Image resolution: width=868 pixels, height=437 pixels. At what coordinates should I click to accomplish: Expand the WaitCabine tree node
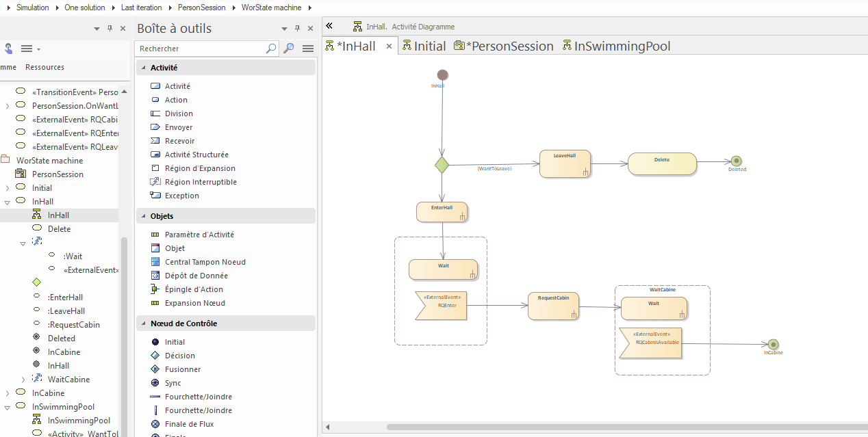tap(23, 380)
